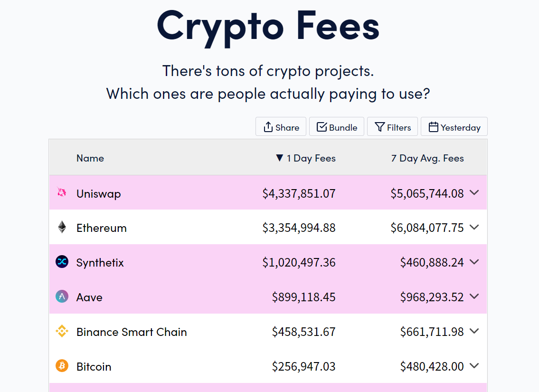Expand the Bitcoin row chevron
The height and width of the screenshot is (392, 539).
click(474, 366)
